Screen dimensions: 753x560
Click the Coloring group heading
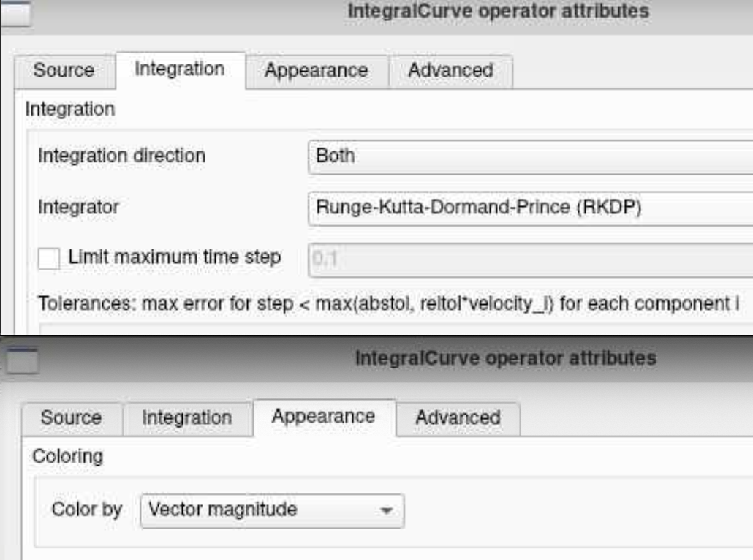point(68,457)
